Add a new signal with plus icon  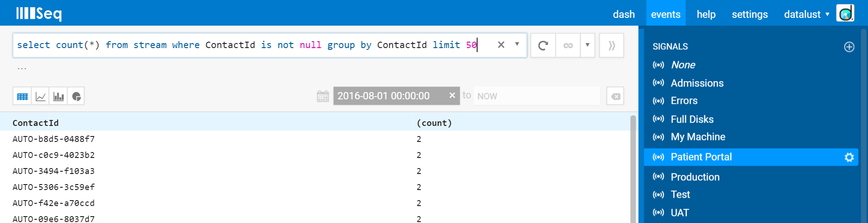click(x=849, y=47)
